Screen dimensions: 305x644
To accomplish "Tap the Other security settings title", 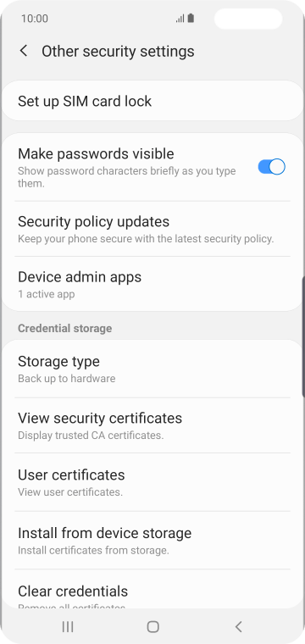I will point(118,52).
